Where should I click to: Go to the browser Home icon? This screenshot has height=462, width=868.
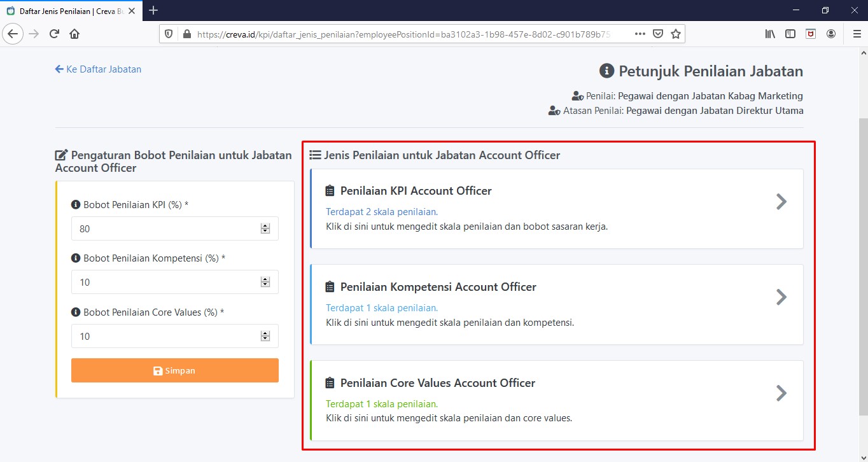(x=74, y=34)
